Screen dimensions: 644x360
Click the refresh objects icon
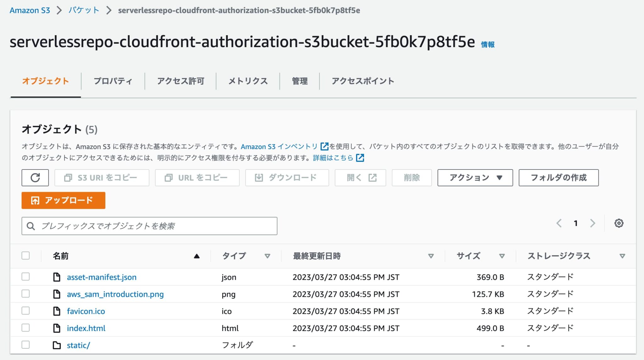click(x=35, y=177)
